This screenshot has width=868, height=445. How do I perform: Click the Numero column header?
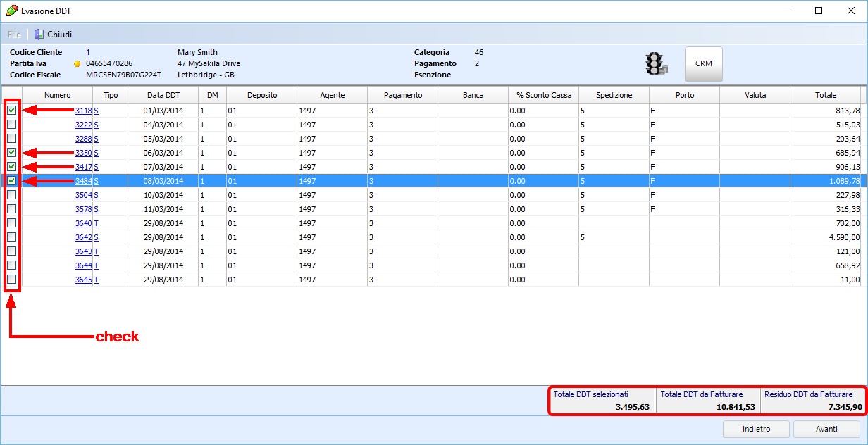coord(57,95)
